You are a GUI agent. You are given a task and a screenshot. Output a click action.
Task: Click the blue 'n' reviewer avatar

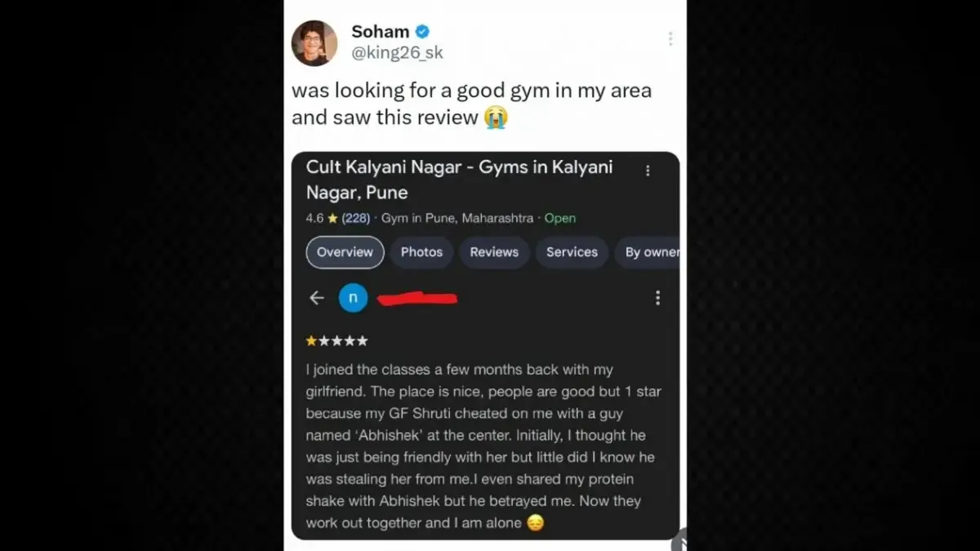point(353,298)
